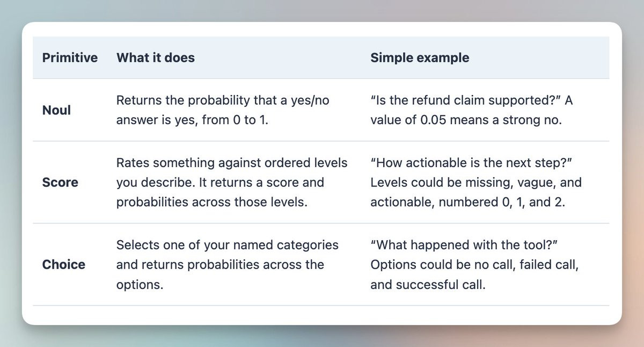This screenshot has width=644, height=347.
Task: Click the word "options." in the Choice row
Action: pyautogui.click(x=140, y=285)
